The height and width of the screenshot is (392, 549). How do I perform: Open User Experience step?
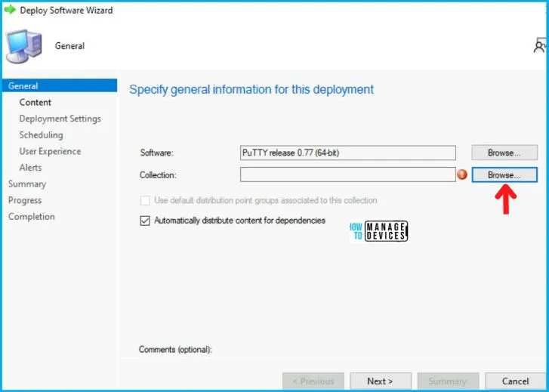50,151
